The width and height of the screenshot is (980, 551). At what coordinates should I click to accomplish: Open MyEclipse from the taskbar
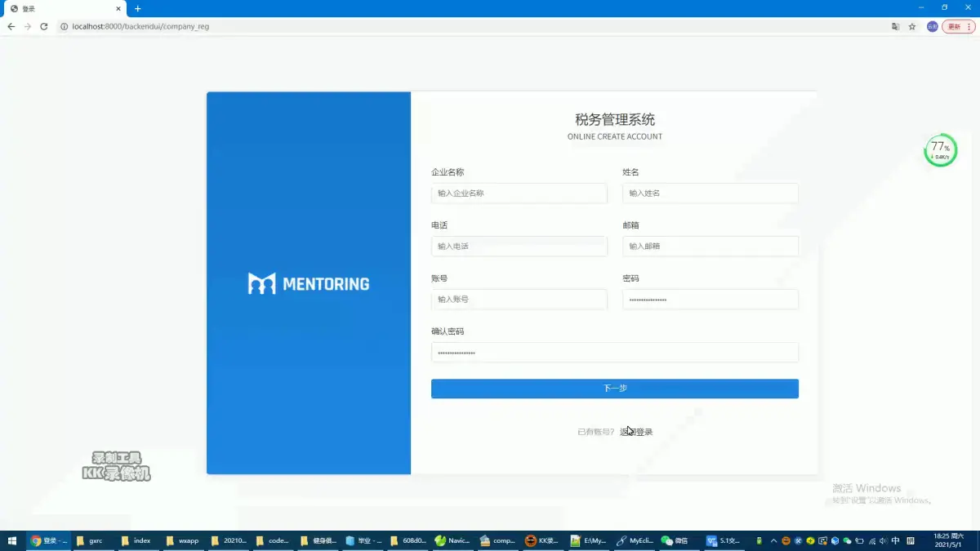(x=634, y=540)
